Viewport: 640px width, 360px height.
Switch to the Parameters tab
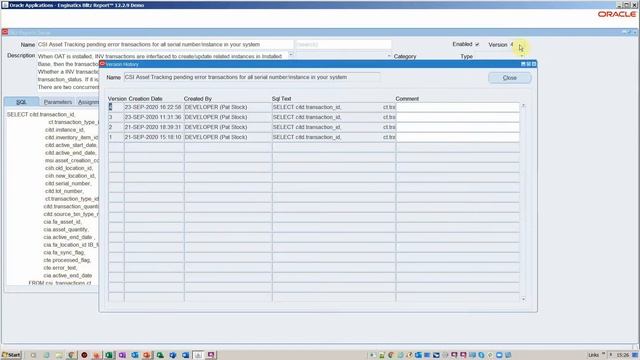[x=58, y=102]
